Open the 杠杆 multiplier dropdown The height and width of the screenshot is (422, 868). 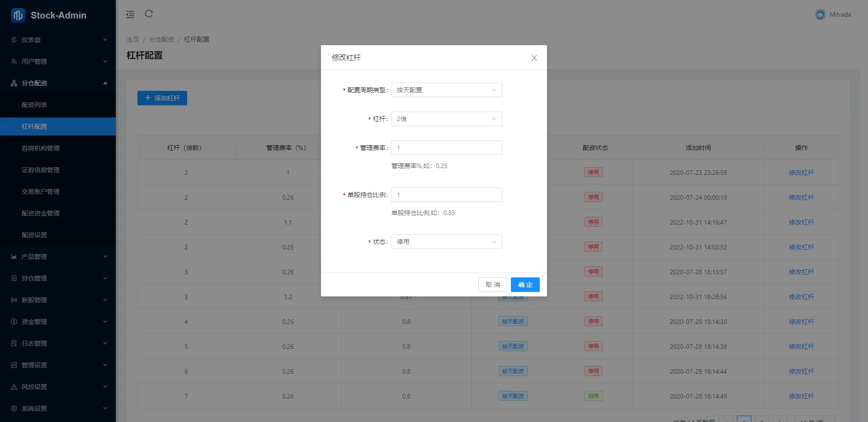pos(446,119)
